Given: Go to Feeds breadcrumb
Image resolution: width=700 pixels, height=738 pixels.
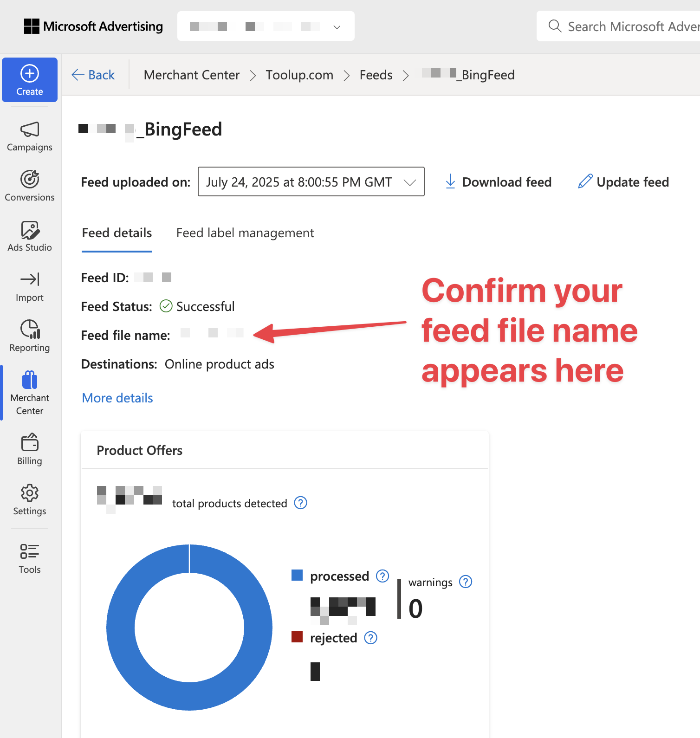Looking at the screenshot, I should 376,75.
